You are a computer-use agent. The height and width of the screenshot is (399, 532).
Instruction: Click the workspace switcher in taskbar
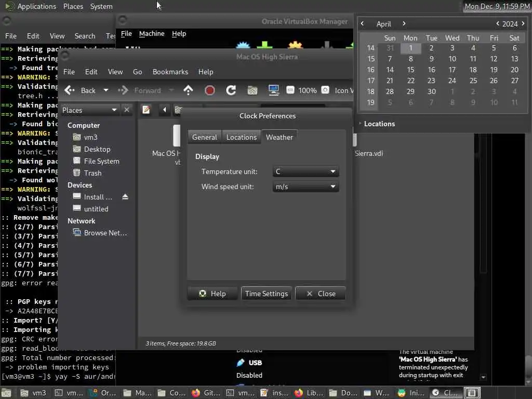472,393
